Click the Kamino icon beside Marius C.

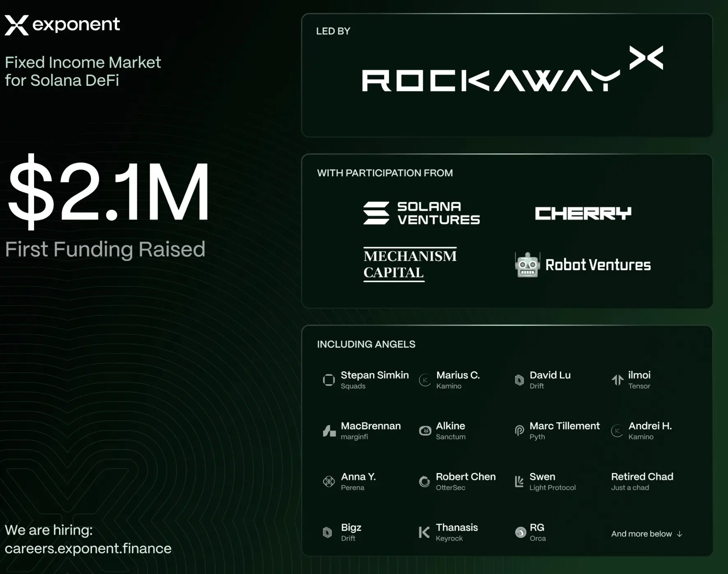(424, 380)
